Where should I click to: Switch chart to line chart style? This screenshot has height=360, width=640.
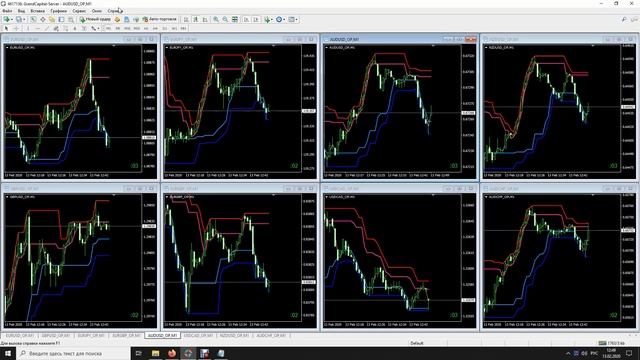pyautogui.click(x=205, y=19)
